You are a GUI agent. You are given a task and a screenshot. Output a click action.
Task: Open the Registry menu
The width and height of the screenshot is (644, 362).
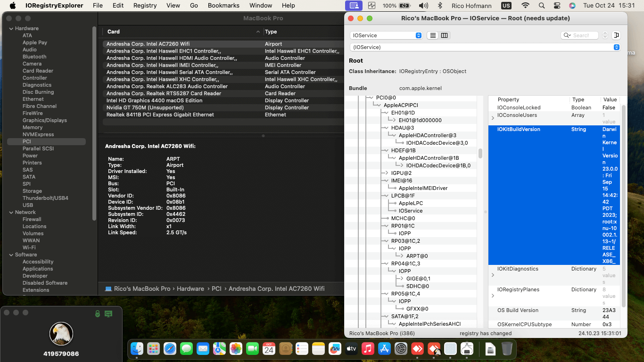(x=145, y=6)
